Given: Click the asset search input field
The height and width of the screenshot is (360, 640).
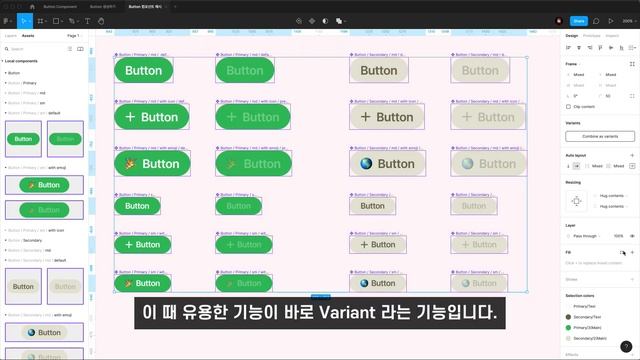Looking at the screenshot, I should coord(35,49).
